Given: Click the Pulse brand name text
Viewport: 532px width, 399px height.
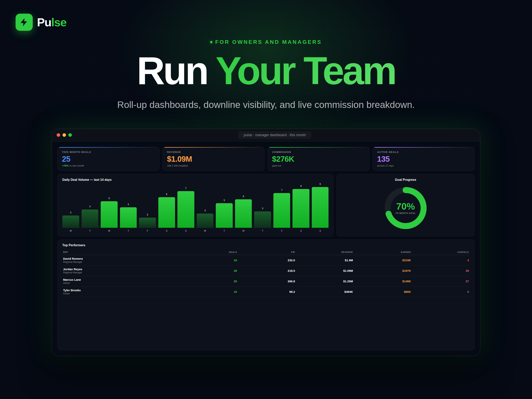Looking at the screenshot, I should [x=52, y=22].
